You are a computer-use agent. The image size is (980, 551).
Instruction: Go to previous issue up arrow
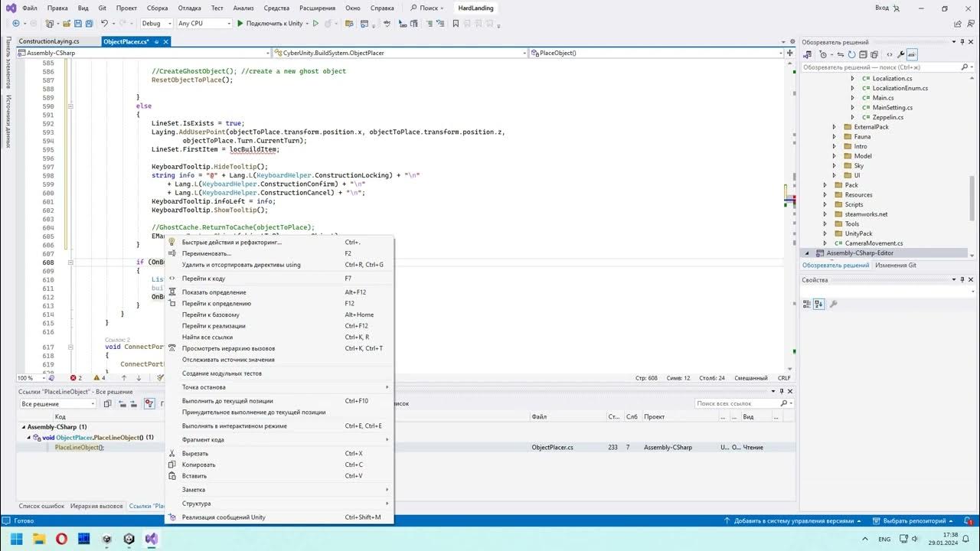pos(124,378)
